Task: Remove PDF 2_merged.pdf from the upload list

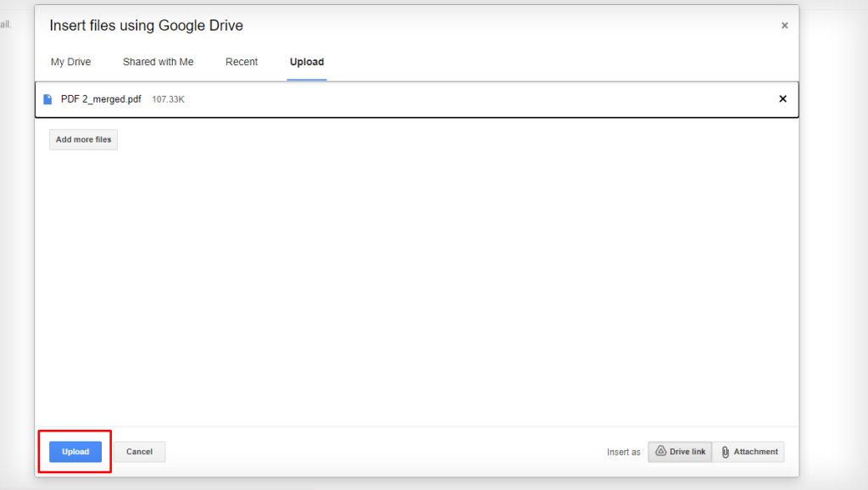Action: tap(782, 98)
